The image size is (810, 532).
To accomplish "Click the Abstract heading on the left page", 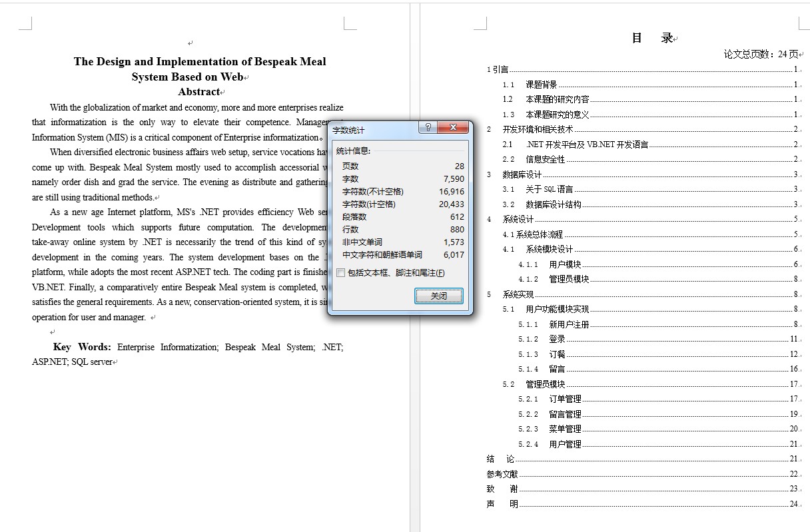I will coord(199,92).
